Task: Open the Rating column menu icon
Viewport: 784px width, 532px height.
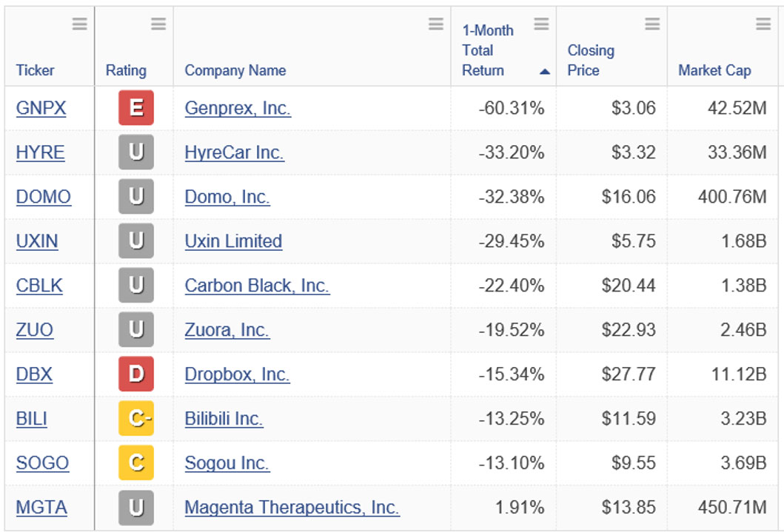Action: tap(158, 24)
